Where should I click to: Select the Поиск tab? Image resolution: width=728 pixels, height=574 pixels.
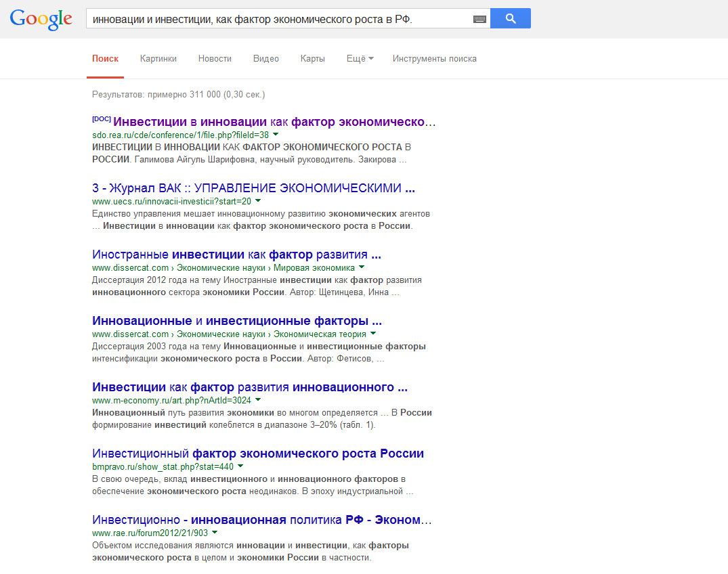[106, 58]
